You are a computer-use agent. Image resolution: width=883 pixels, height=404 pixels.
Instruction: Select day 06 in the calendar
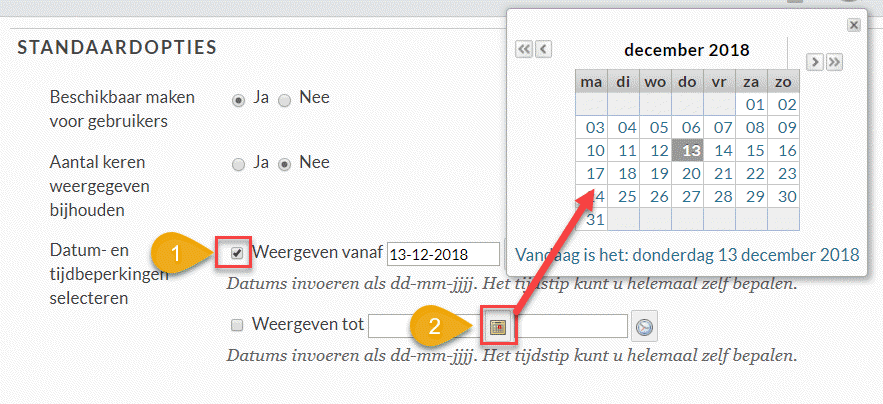pos(687,127)
